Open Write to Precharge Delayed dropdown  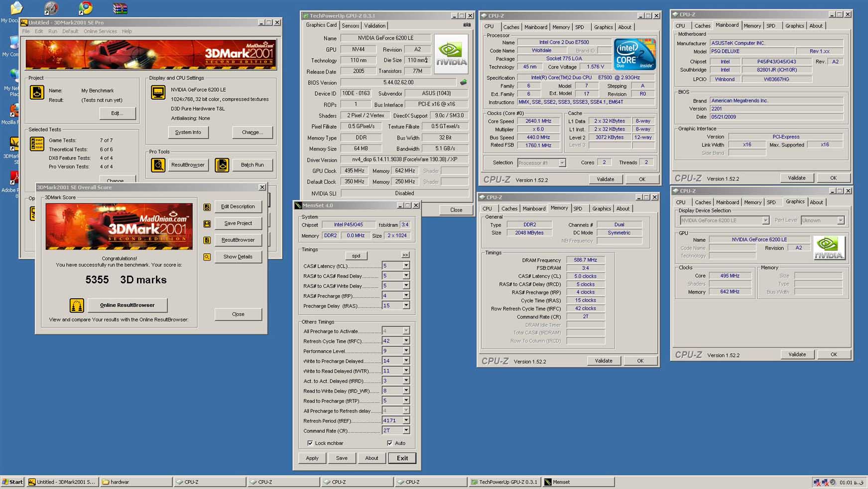pyautogui.click(x=406, y=361)
